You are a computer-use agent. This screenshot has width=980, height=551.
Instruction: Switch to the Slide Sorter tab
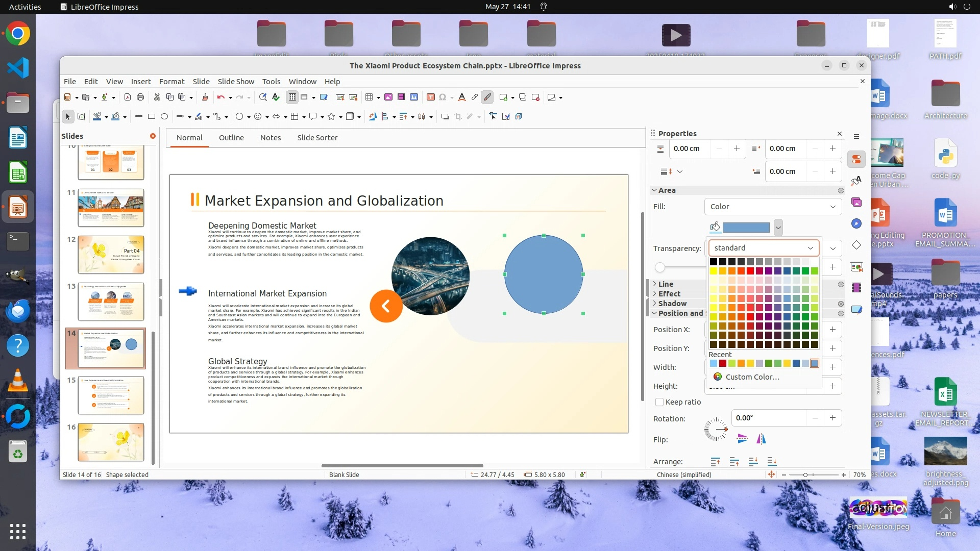317,138
